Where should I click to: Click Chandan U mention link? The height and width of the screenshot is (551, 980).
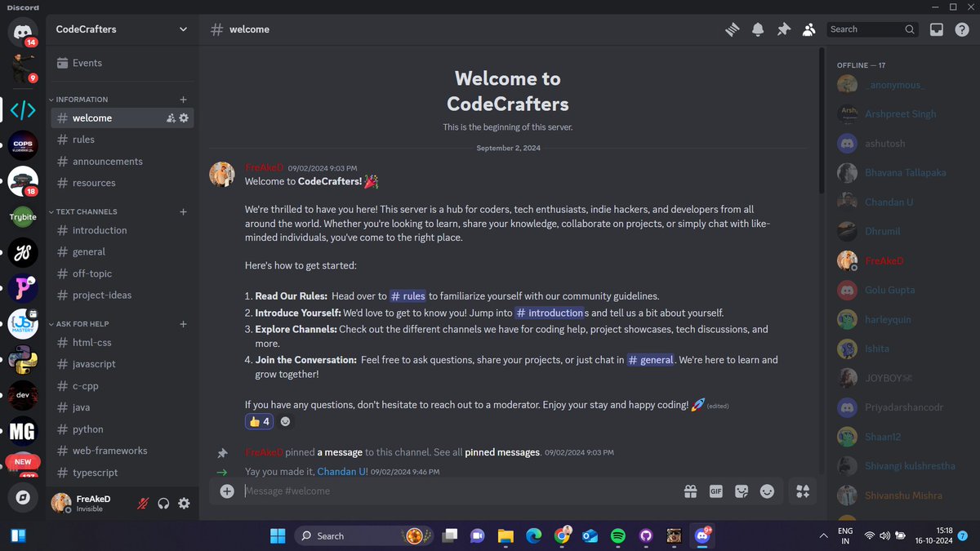click(341, 472)
